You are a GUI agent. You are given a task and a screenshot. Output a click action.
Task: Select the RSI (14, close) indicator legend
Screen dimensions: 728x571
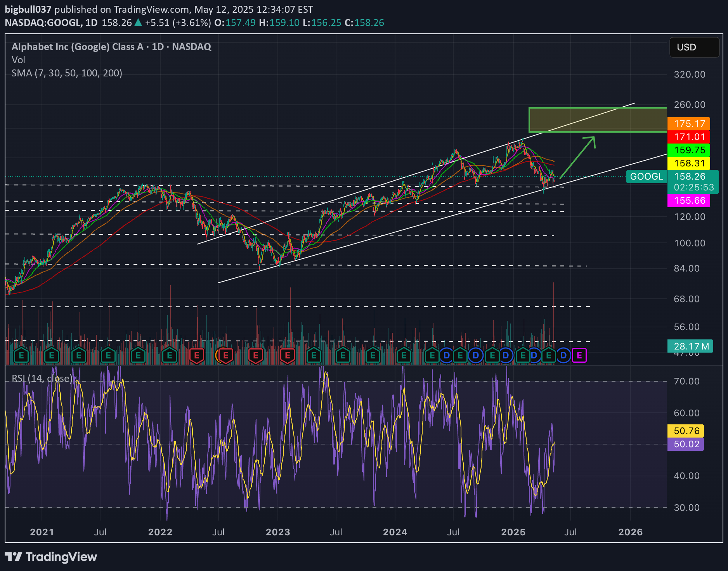click(42, 378)
